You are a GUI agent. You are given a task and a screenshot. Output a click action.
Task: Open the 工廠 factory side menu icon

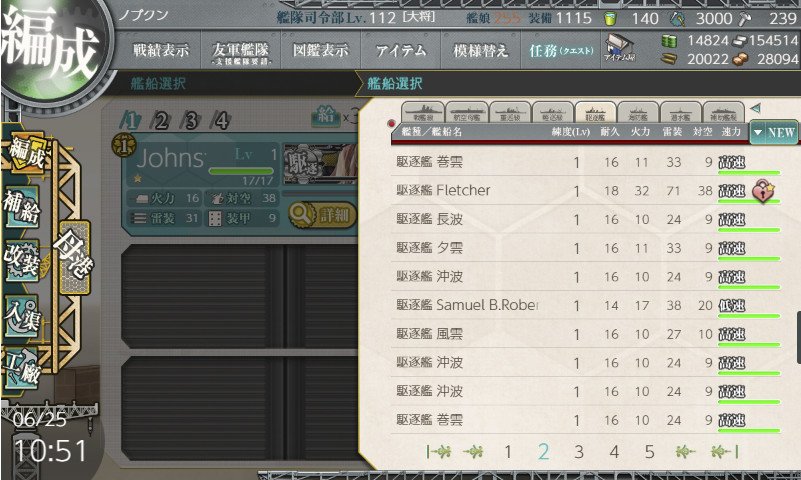click(x=21, y=370)
